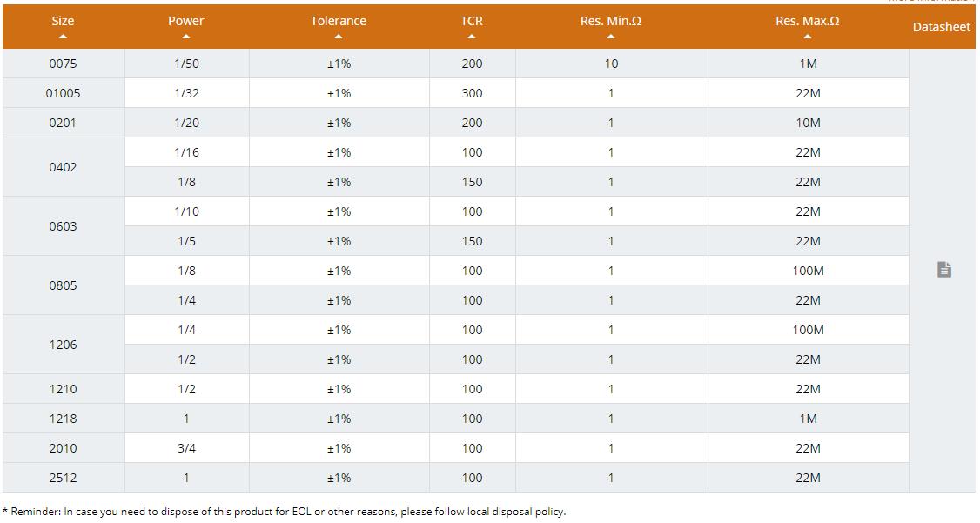Screen dimensions: 980x523
Task: Click the sort arrow under Res. Min.Ω
Action: pos(611,37)
